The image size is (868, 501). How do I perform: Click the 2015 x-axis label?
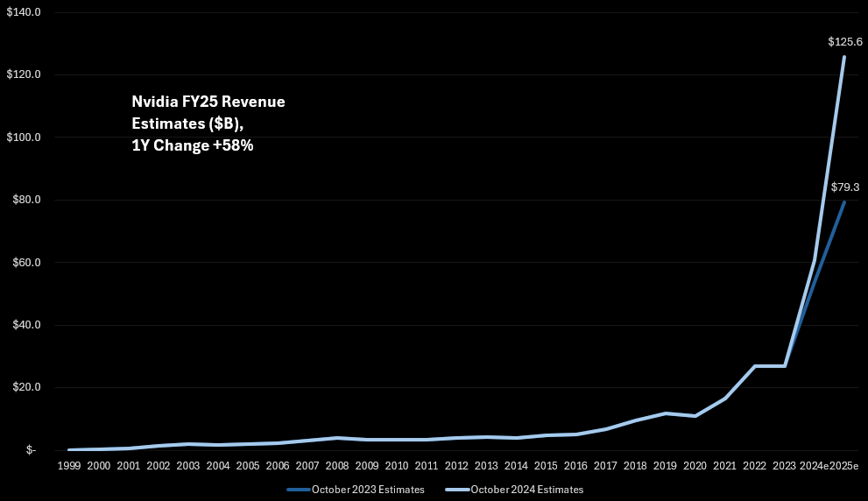[547, 466]
